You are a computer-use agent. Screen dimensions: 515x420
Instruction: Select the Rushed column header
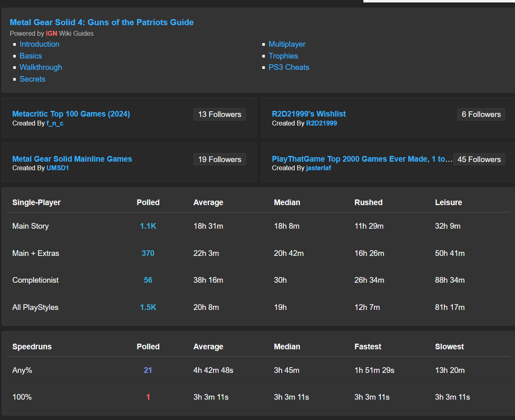point(368,203)
